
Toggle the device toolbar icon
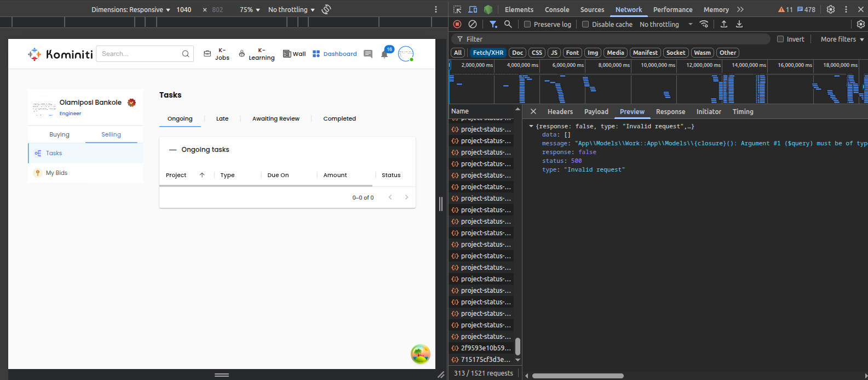(473, 9)
